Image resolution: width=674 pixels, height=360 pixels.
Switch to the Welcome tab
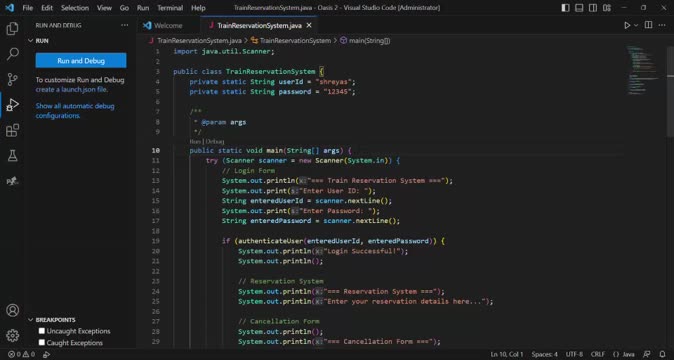(x=168, y=25)
